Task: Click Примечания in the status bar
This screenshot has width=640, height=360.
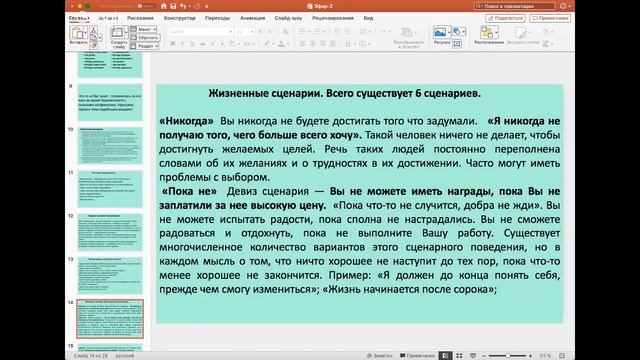Action: click(417, 356)
